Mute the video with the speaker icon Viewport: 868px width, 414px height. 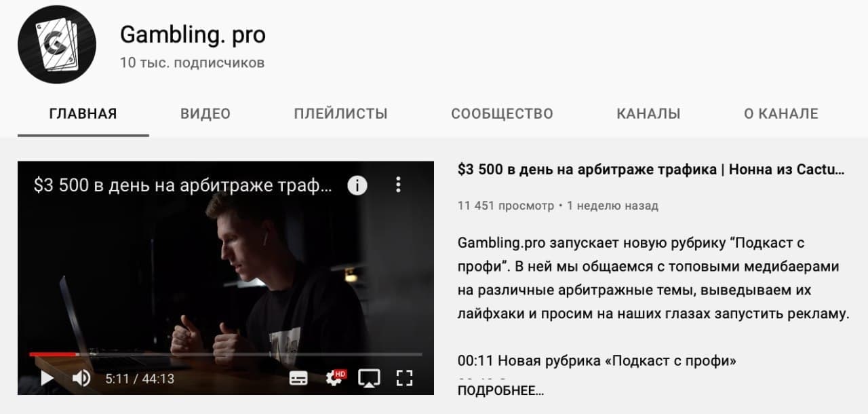coord(81,378)
